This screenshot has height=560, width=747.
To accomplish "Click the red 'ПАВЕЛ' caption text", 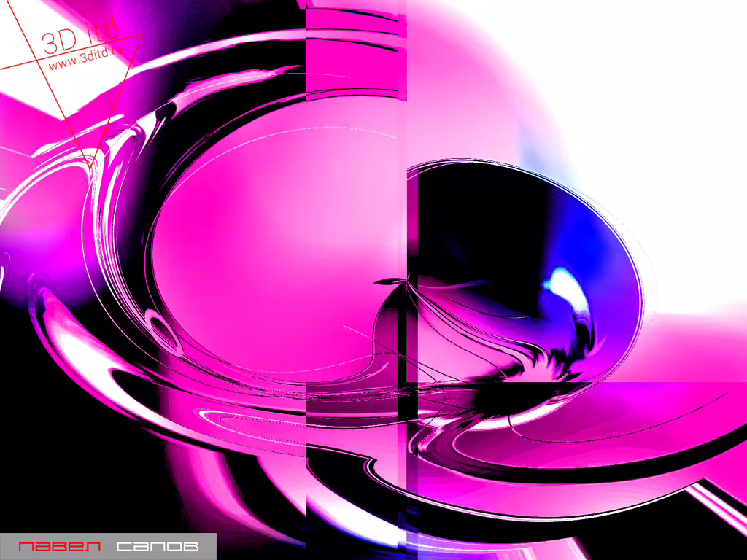I will point(60,546).
